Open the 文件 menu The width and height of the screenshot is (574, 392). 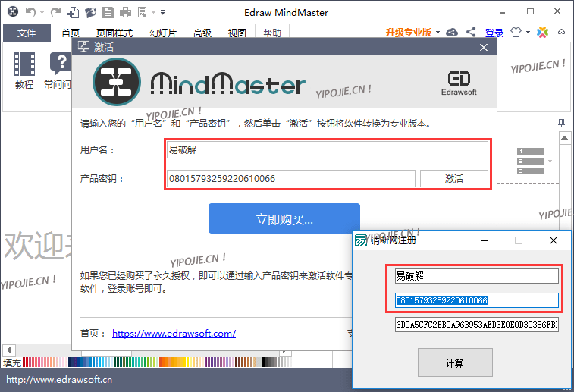pos(27,33)
